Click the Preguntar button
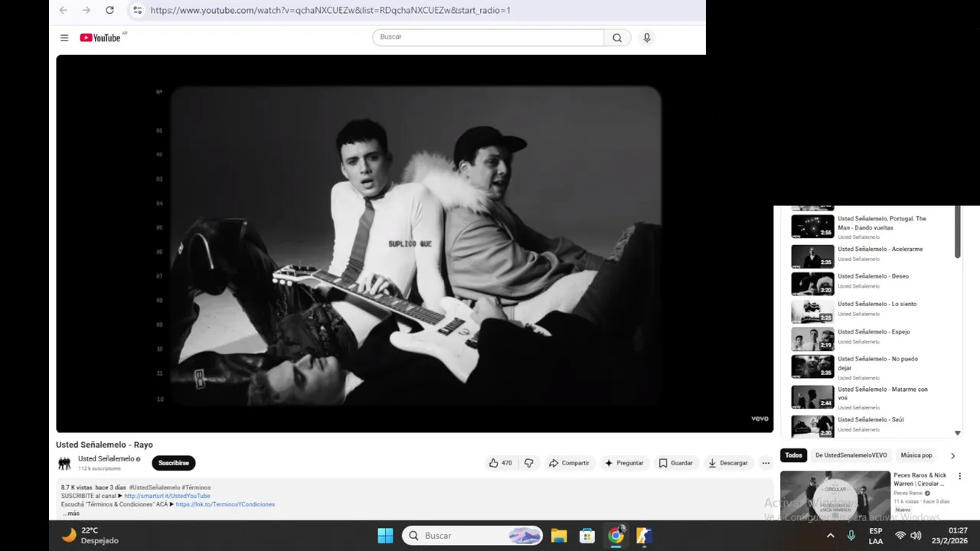The image size is (980, 551). click(624, 463)
